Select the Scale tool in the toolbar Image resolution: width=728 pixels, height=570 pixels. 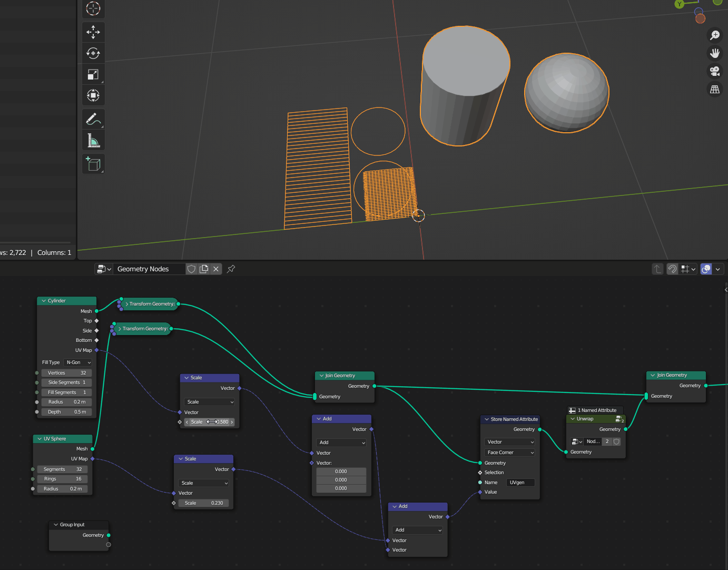click(x=93, y=74)
